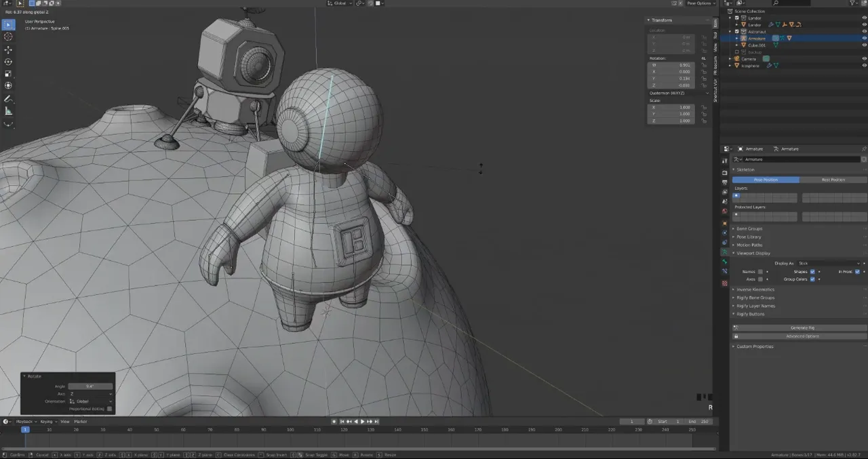Click the timeline editor type icon
Image resolution: width=868 pixels, height=459 pixels.
(6, 421)
